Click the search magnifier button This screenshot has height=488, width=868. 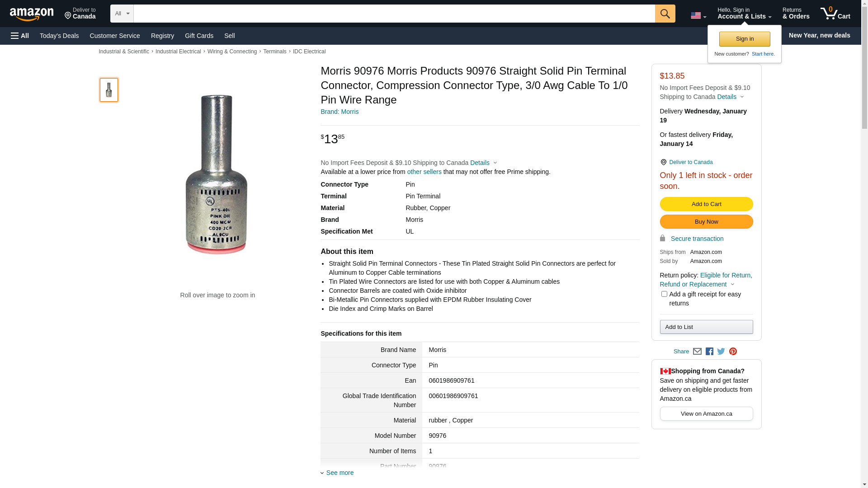pos(665,14)
